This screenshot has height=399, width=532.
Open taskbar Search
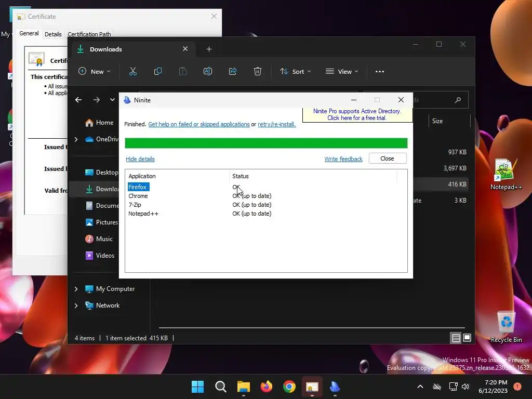point(220,387)
